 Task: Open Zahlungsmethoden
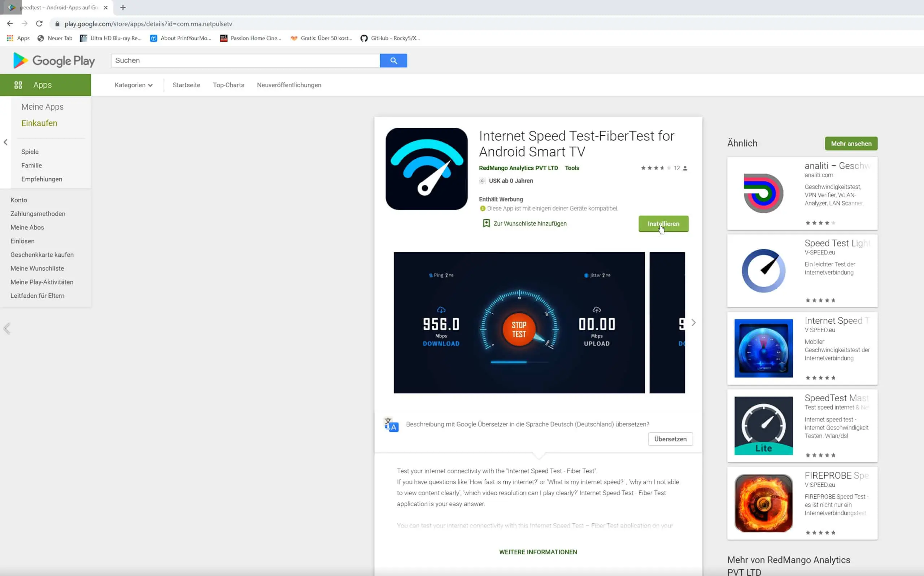pos(38,214)
